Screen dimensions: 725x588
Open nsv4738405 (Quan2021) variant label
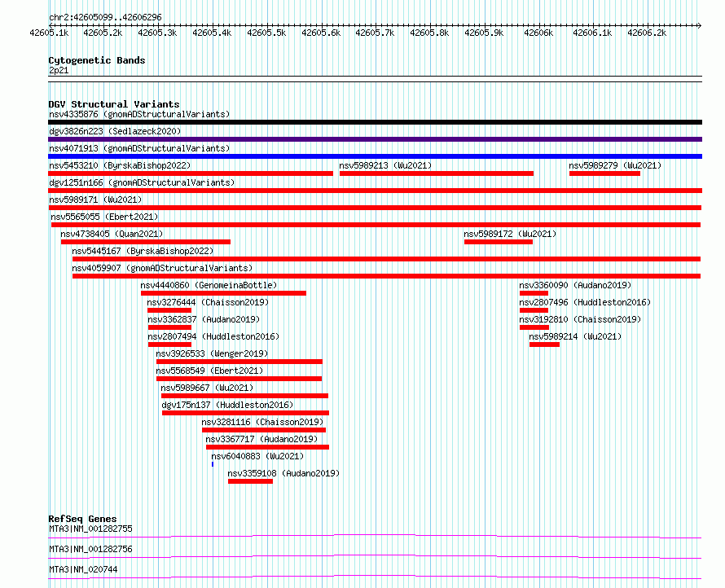[x=112, y=234]
